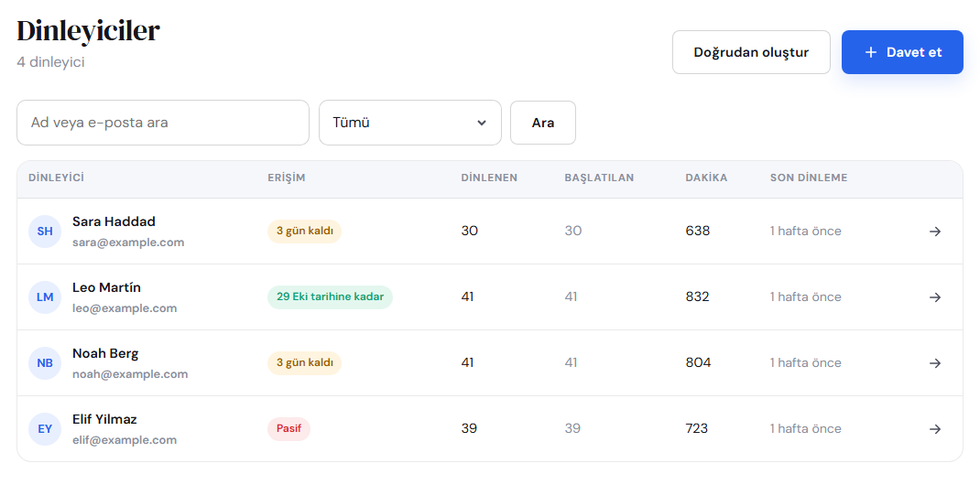
Task: Open Elif Yilmaz's row arrow icon
Action: point(934,429)
